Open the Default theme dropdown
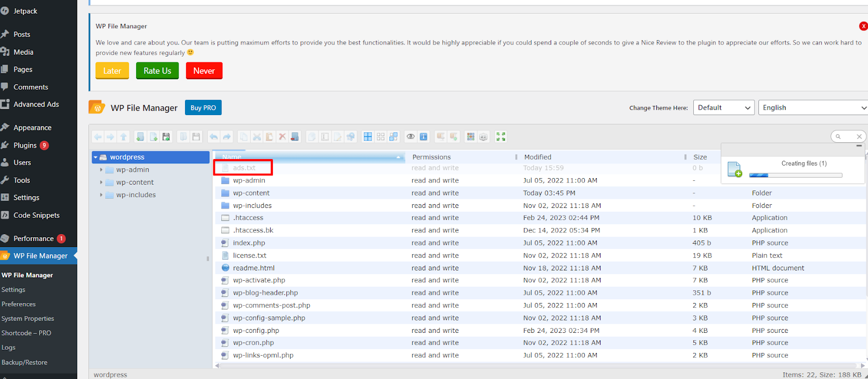This screenshot has height=379, width=868. pos(724,108)
